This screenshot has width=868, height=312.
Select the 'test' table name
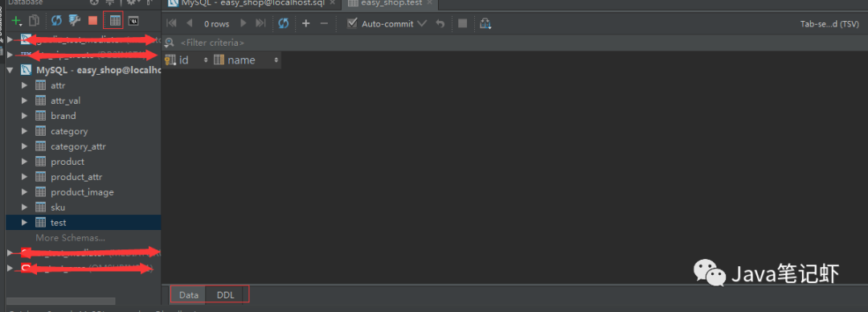(x=58, y=223)
